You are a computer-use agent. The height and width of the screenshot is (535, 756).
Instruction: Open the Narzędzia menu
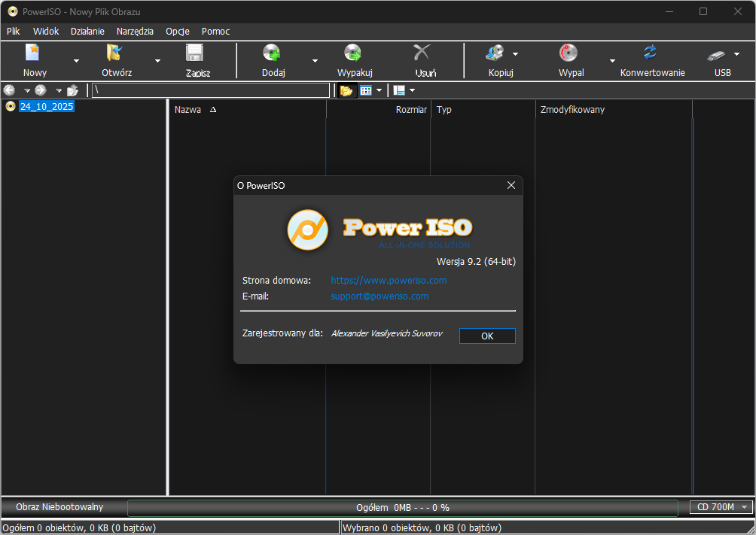click(x=135, y=32)
